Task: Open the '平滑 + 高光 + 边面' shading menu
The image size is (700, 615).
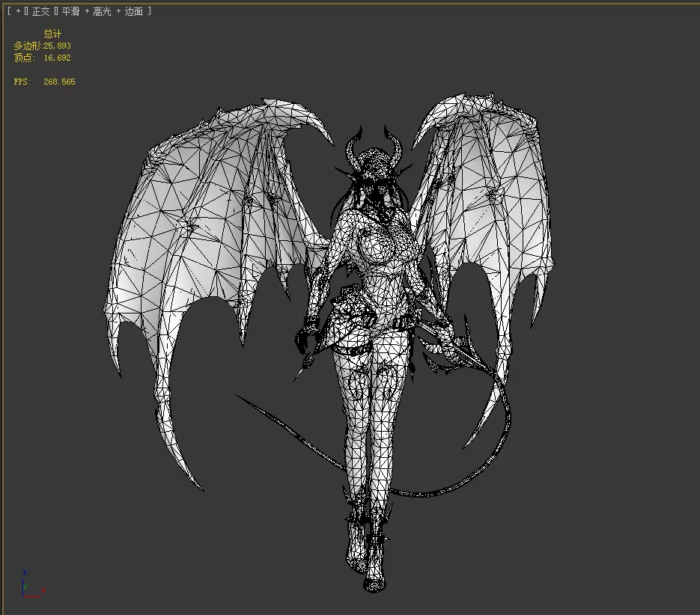Action: [x=102, y=11]
